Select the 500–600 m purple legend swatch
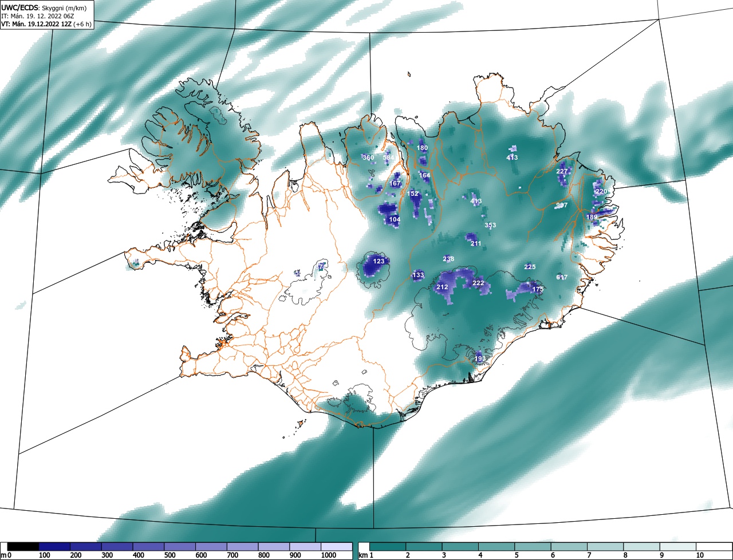Screen dimensions: 733x560 [180, 547]
